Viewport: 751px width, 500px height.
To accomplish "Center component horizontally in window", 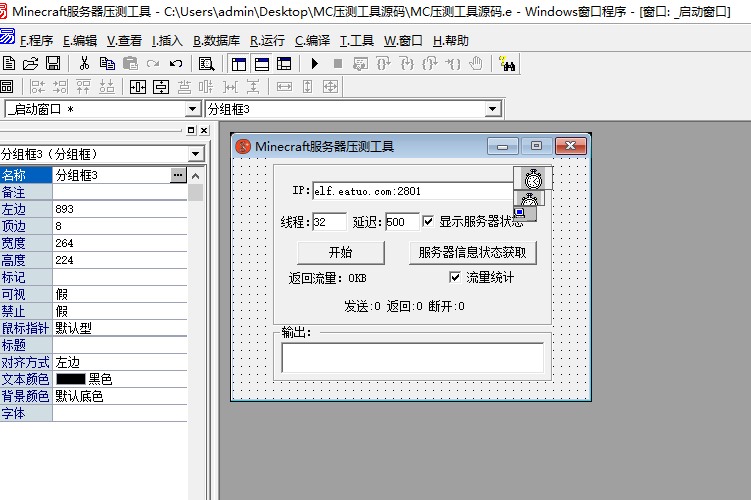I will pos(138,87).
